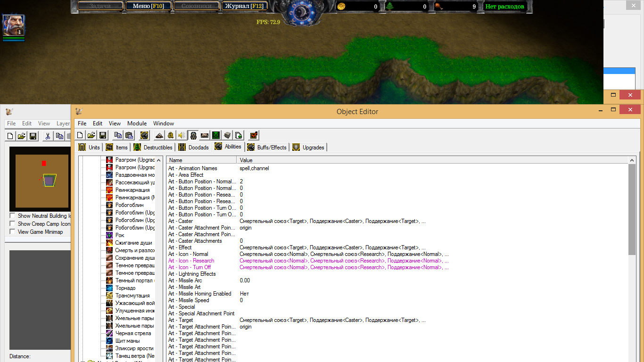Click the lumber tree resource icon
644x362 pixels.
coord(390,7)
